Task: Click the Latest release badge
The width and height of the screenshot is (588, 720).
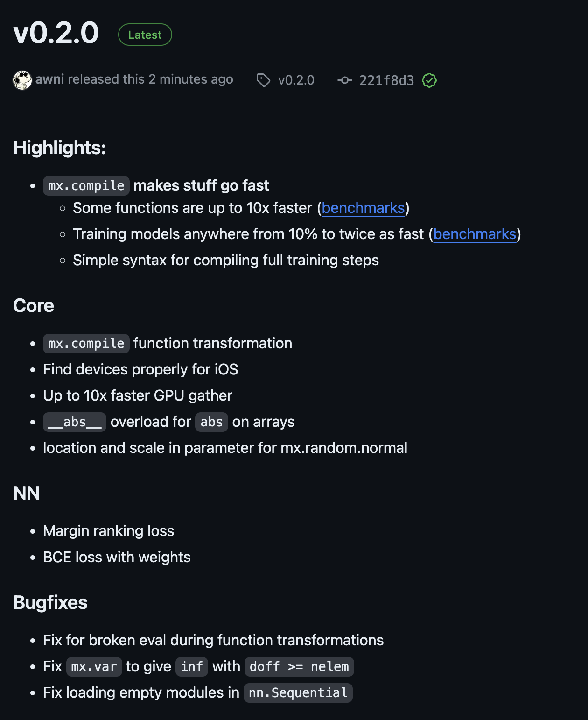Action: tap(145, 35)
